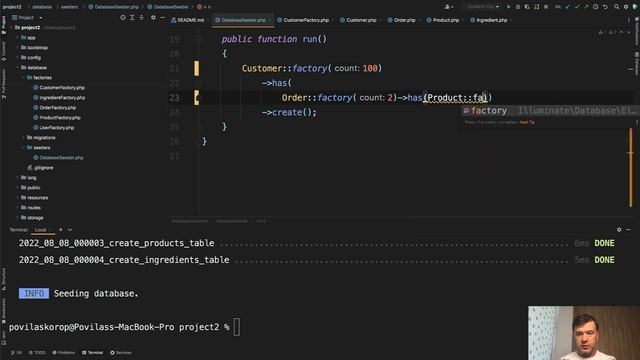Click the Select Opened File target icon
Image resolution: width=640 pixels, height=360 pixels.
pos(123,18)
